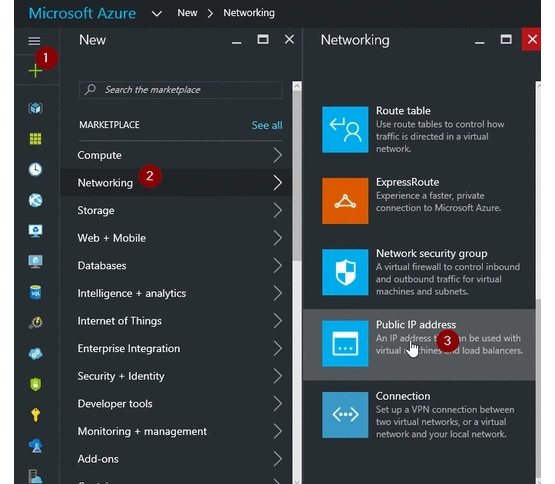
Task: Expand the Storage category arrow
Action: click(278, 210)
